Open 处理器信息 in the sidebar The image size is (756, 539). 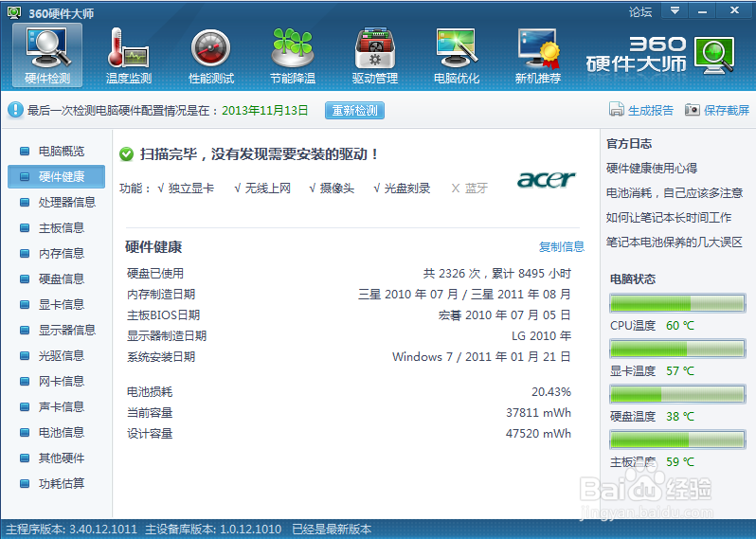[57, 202]
